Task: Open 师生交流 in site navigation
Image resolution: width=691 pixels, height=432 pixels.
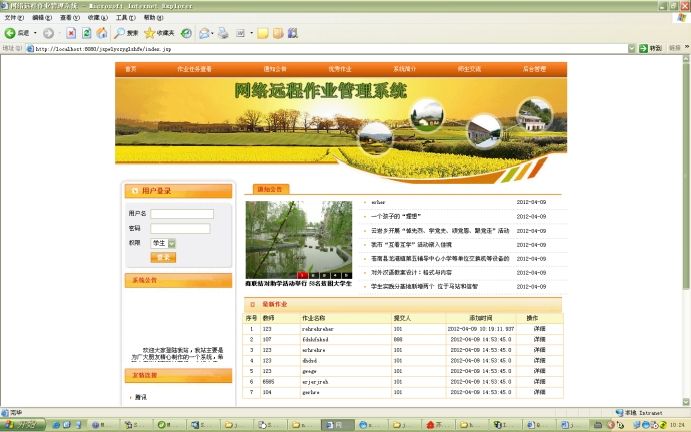Action: (469, 69)
